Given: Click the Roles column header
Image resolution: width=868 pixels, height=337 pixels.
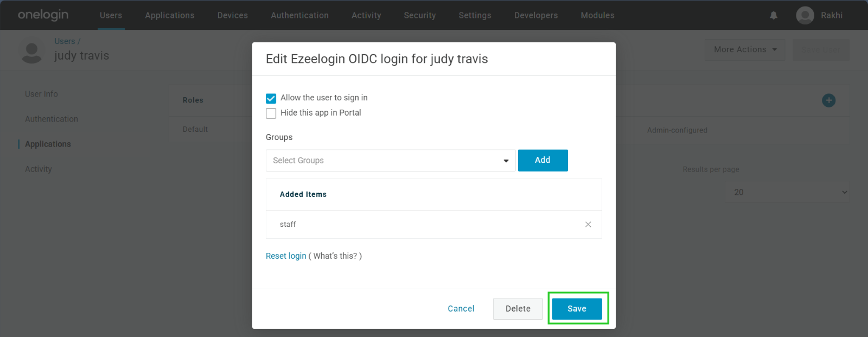Looking at the screenshot, I should click(193, 100).
